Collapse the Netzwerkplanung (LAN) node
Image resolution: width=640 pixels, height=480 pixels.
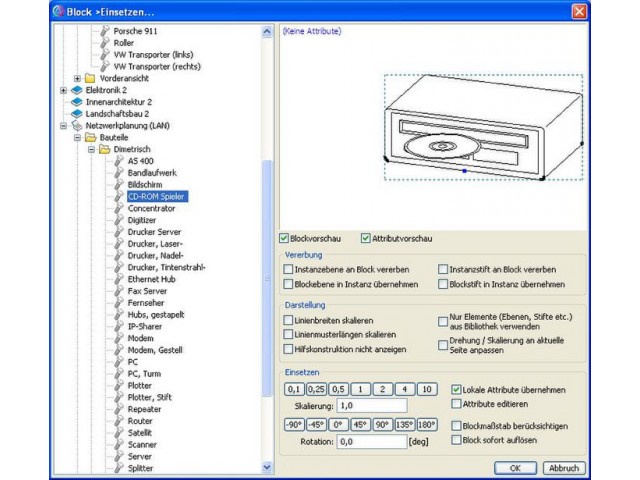click(x=63, y=126)
